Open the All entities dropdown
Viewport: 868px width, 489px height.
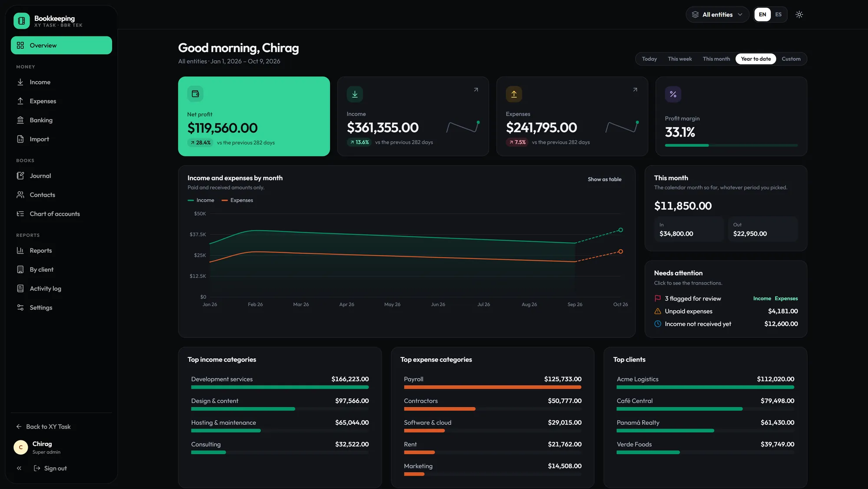(717, 15)
